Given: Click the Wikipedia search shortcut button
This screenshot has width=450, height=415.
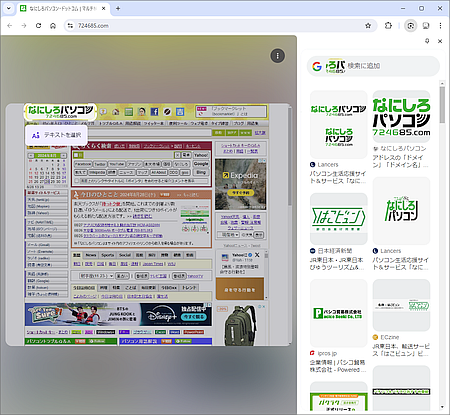Looking at the screenshot, I should (97, 172).
